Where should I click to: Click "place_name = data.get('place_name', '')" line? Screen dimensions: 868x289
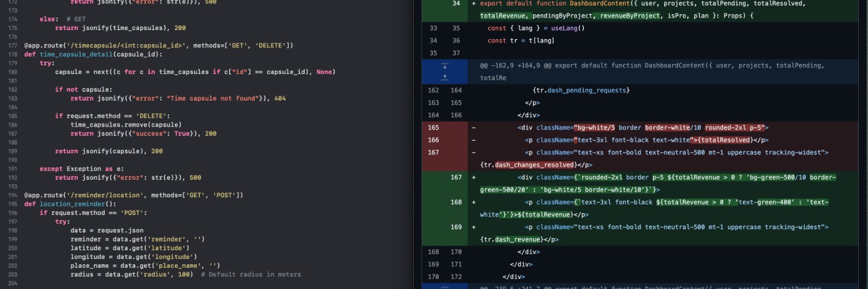145,266
